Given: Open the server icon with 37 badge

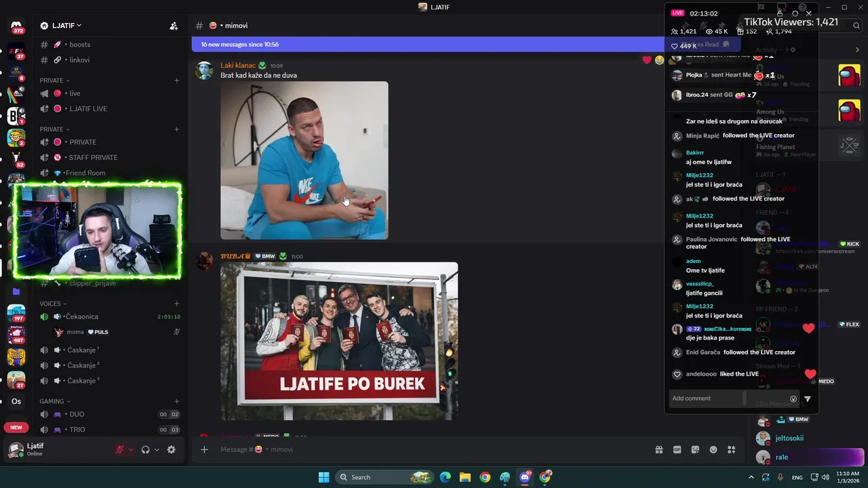Looking at the screenshot, I should [16, 51].
